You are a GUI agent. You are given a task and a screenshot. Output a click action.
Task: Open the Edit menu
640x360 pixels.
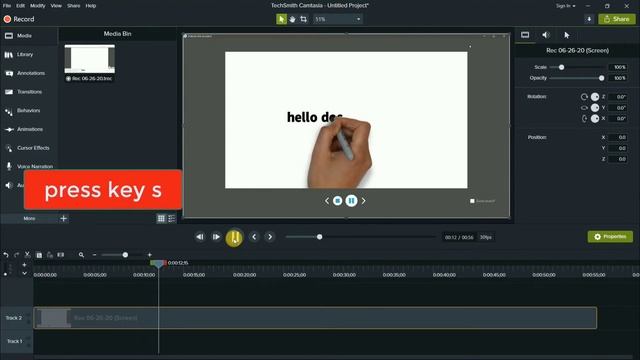(20, 6)
